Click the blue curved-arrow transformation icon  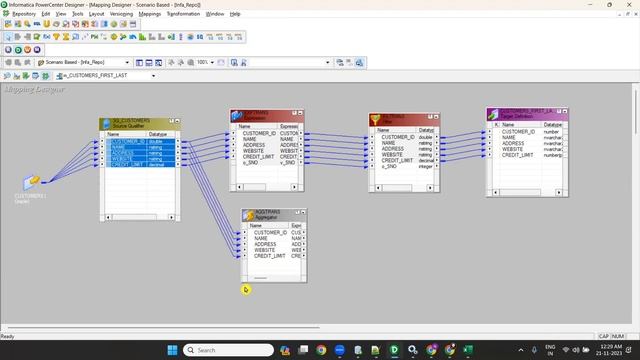(x=133, y=37)
